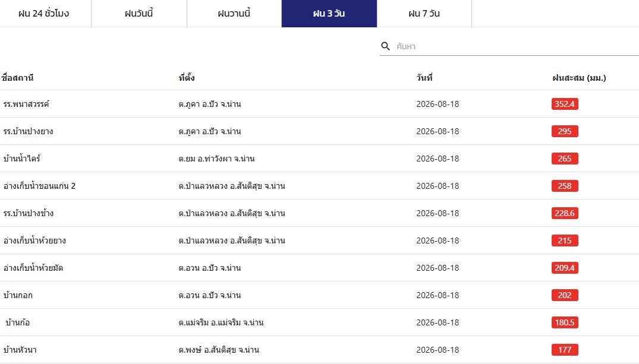Sort by the วันที่ column header
This screenshot has height=364, width=639.
coord(424,78)
